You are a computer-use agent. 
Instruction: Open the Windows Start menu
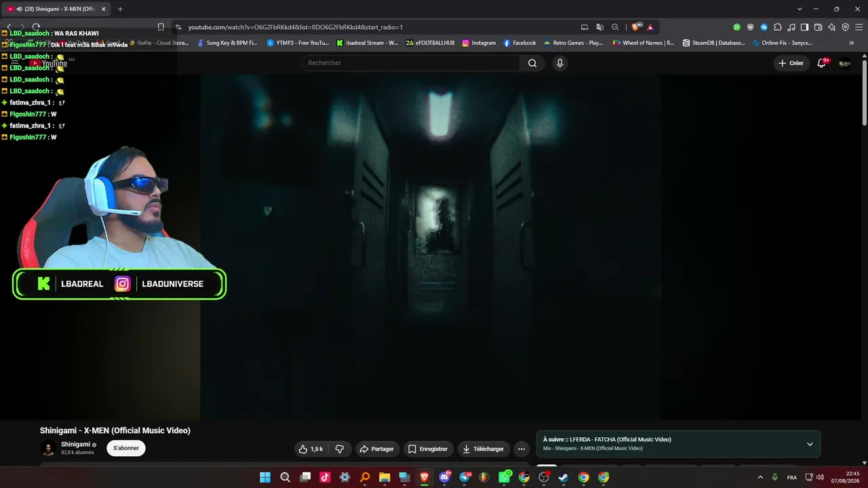tap(265, 477)
